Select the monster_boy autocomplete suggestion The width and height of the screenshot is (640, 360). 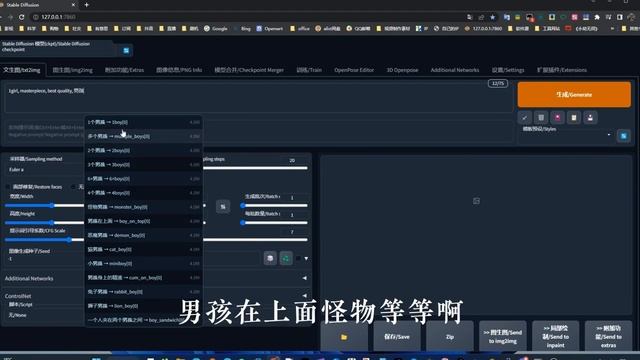(x=143, y=207)
